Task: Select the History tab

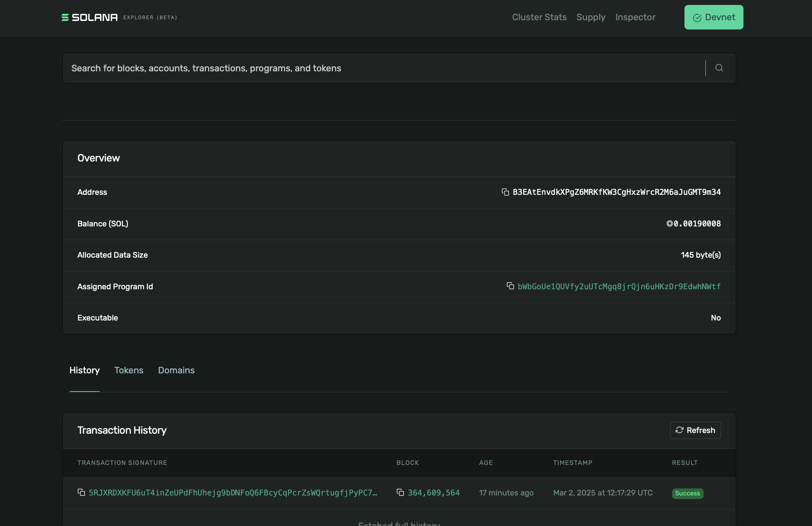Action: tap(85, 370)
